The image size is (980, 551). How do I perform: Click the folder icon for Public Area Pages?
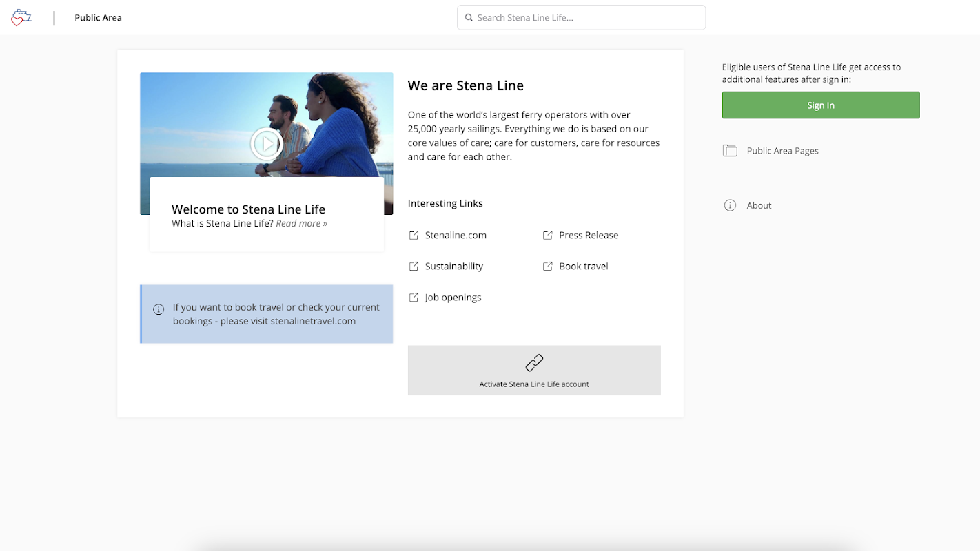point(730,151)
